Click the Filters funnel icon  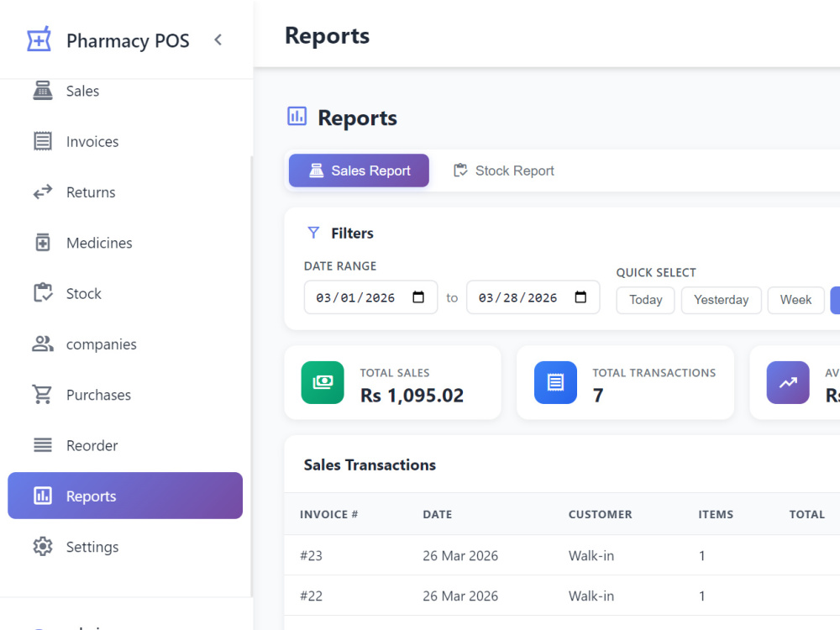(313, 233)
